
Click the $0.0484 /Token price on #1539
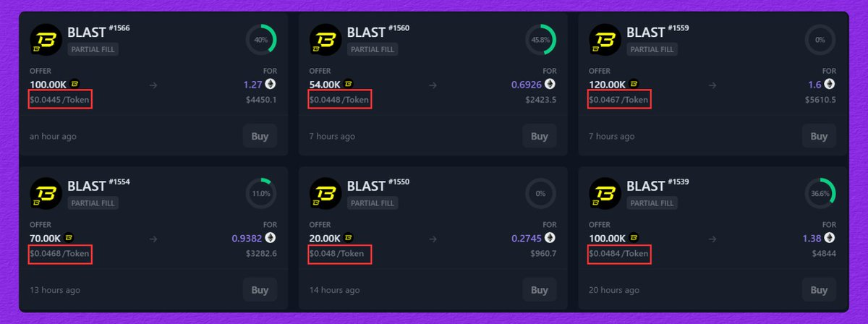pyautogui.click(x=618, y=254)
